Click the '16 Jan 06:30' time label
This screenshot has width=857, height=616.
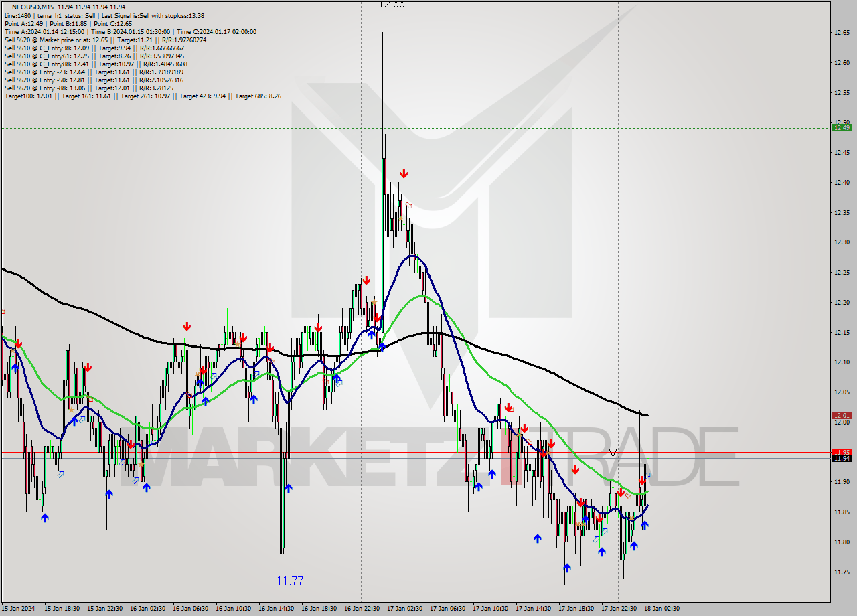[190, 608]
